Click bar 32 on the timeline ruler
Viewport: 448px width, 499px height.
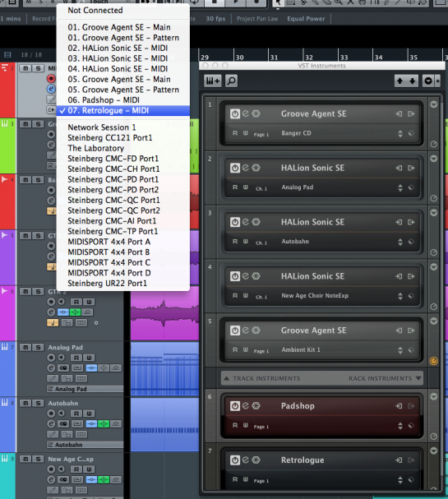click(308, 58)
